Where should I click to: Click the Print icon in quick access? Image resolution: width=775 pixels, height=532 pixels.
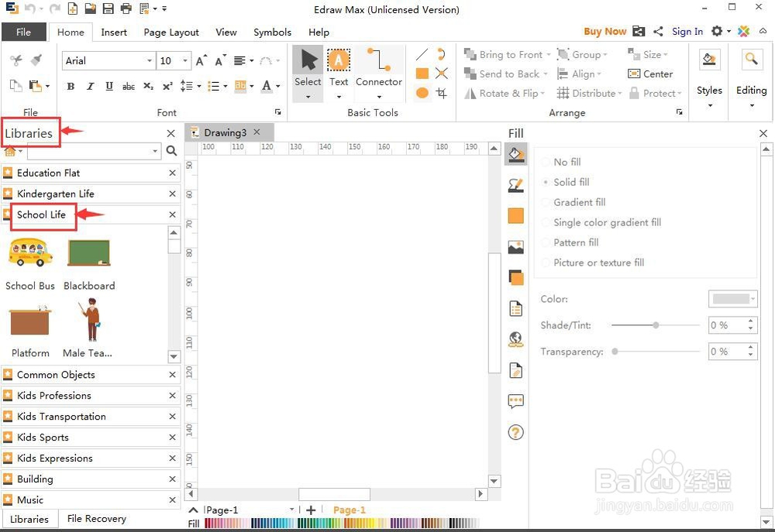pyautogui.click(x=126, y=9)
